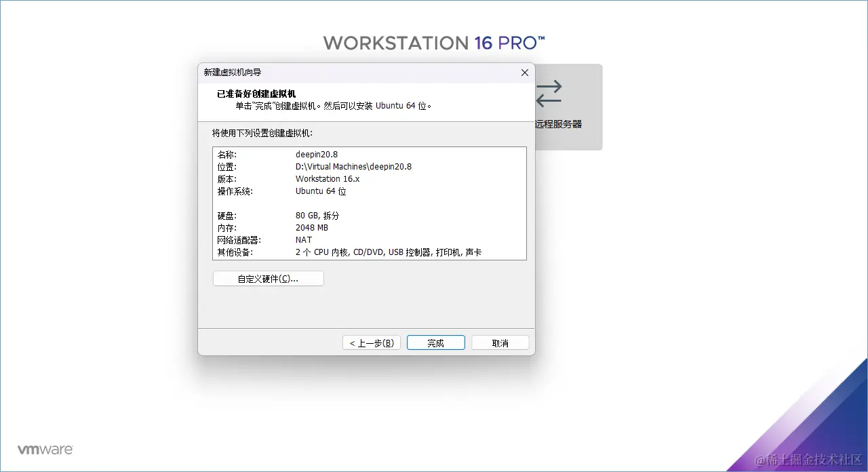Select the version value Workstation 16.x
The height and width of the screenshot is (472, 868).
click(x=328, y=179)
